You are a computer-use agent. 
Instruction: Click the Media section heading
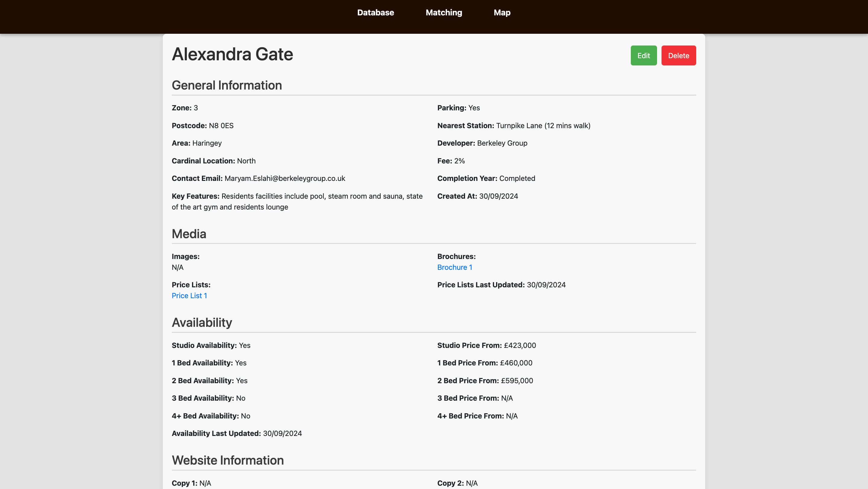pos(189,234)
